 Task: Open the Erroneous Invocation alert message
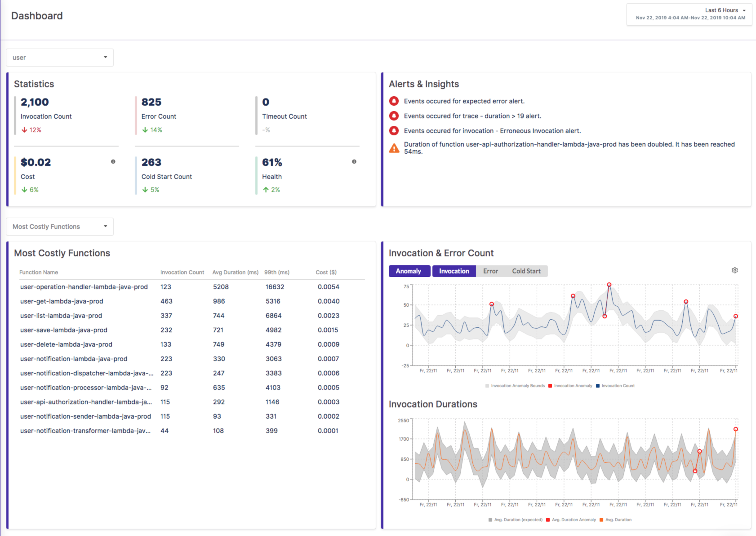(x=493, y=131)
